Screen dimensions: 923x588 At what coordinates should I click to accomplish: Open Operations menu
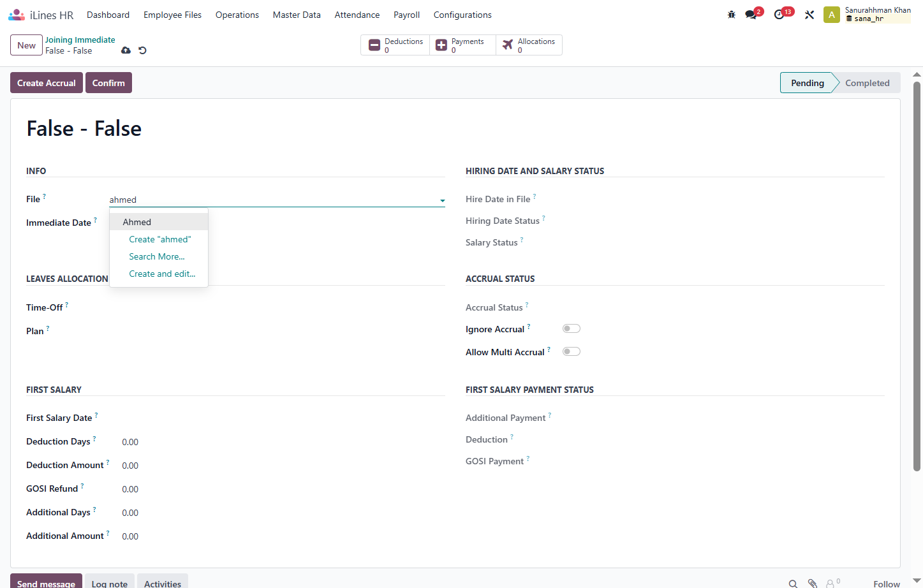pos(237,15)
